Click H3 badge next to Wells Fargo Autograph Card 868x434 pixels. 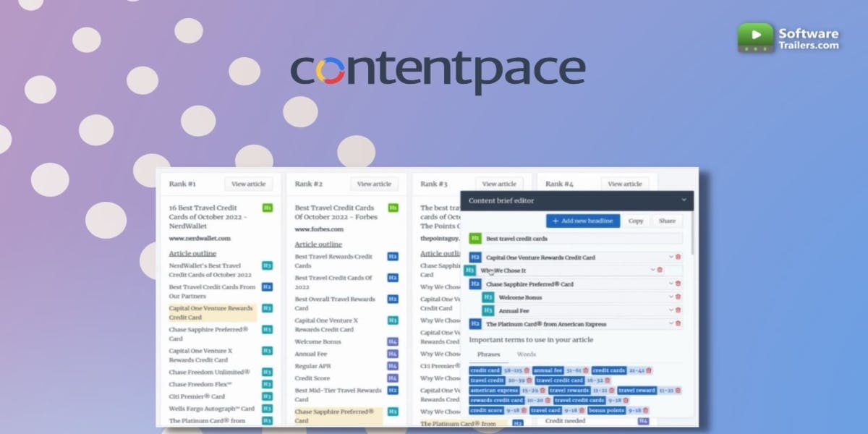[x=267, y=409]
